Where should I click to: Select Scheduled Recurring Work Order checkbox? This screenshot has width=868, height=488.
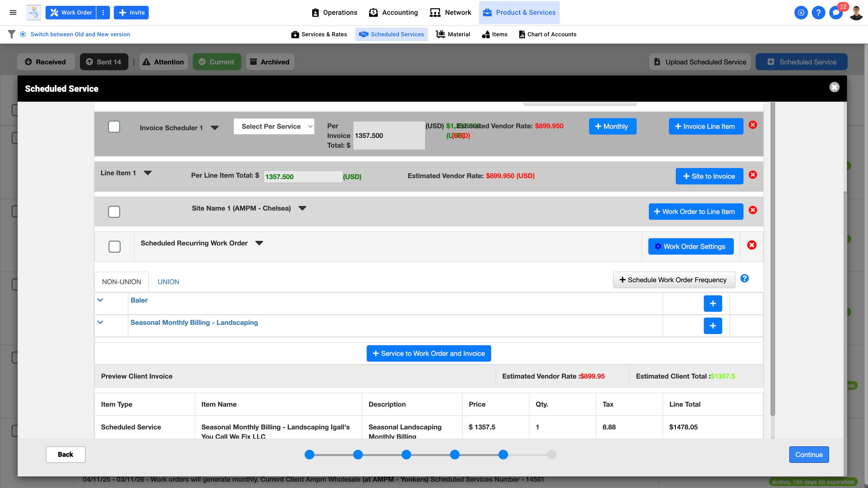point(115,246)
